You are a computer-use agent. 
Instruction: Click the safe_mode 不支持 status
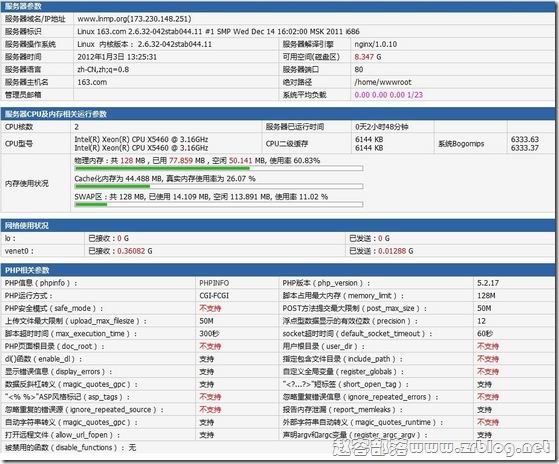click(210, 308)
